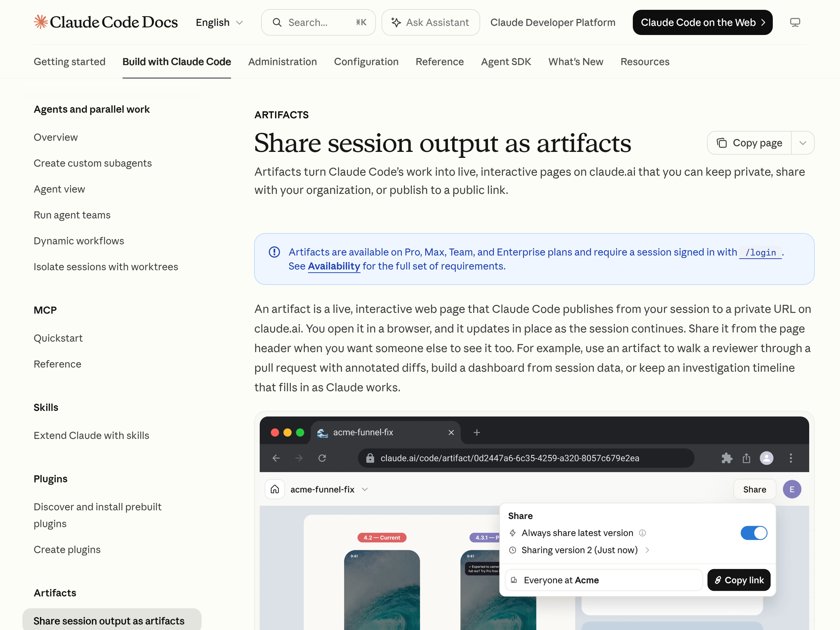Click the purple E user avatar
Screen dimensions: 840x630
[792, 490]
